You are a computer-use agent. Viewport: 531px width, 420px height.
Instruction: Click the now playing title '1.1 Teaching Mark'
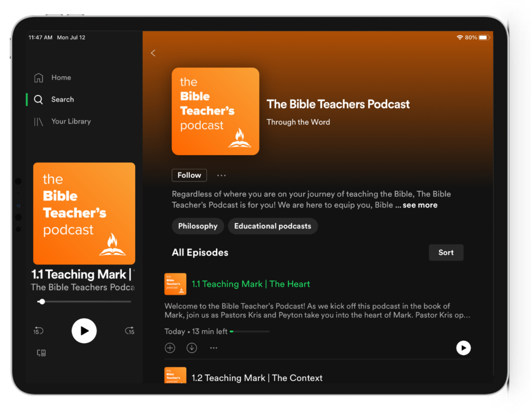click(82, 274)
